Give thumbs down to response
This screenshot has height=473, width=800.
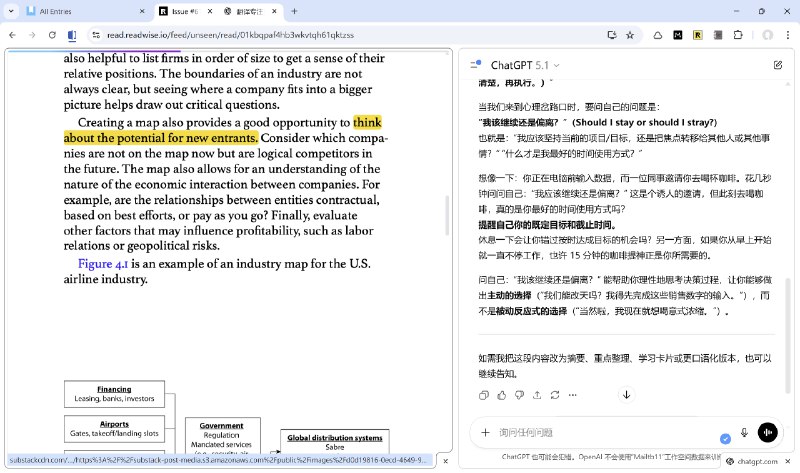point(519,395)
